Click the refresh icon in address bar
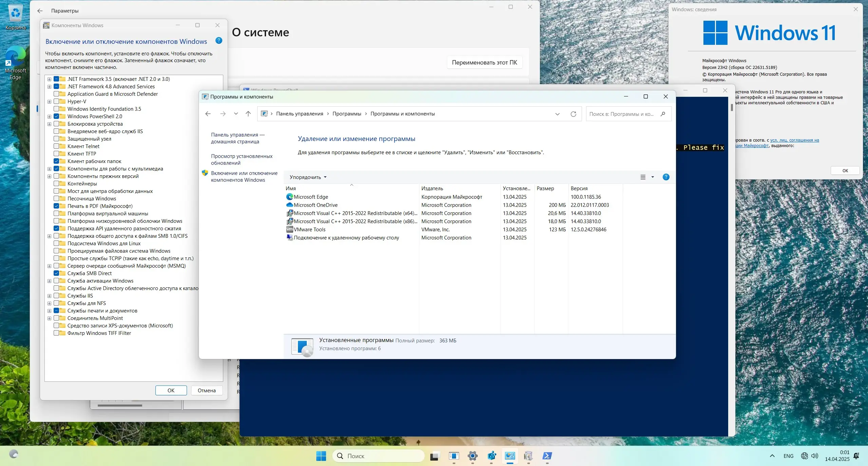This screenshot has height=466, width=868. (x=573, y=114)
